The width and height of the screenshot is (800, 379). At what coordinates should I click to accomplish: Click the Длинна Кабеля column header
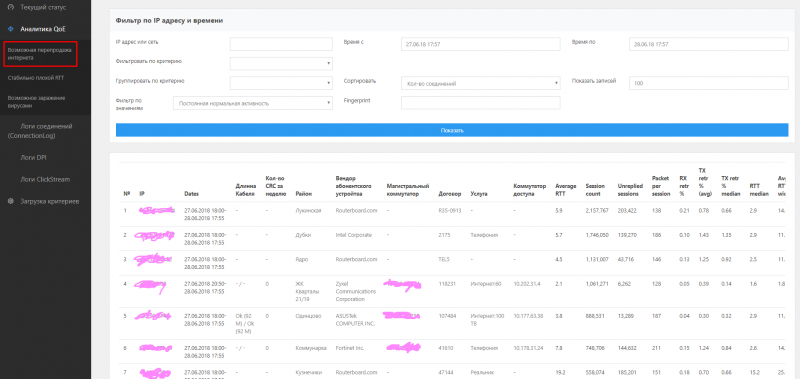tap(246, 190)
